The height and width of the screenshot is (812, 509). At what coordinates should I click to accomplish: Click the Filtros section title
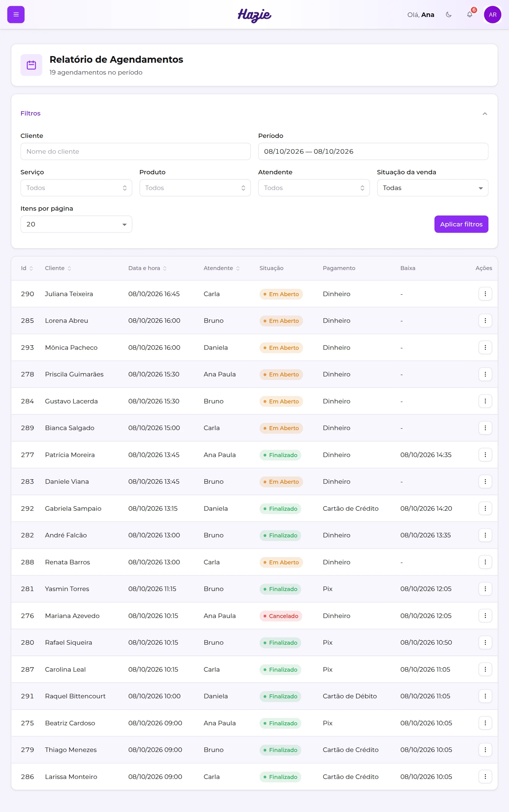30,113
